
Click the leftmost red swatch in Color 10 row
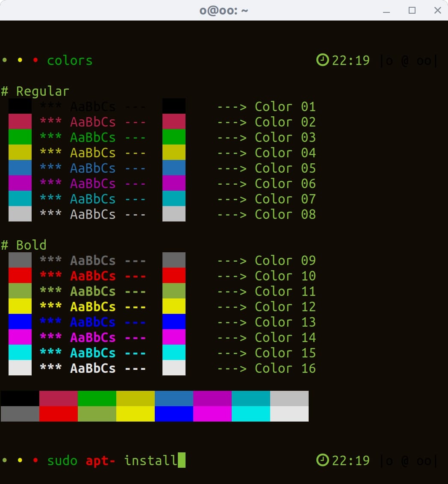20,276
